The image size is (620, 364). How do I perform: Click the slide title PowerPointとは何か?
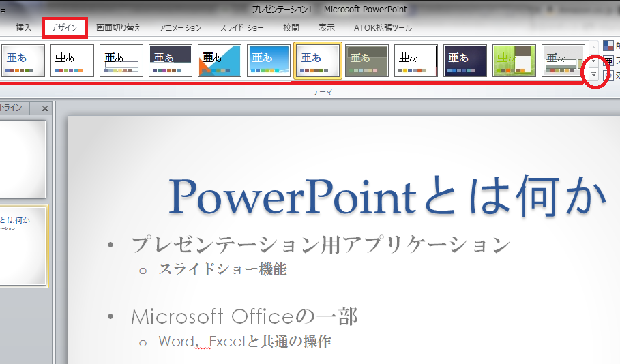tap(387, 196)
